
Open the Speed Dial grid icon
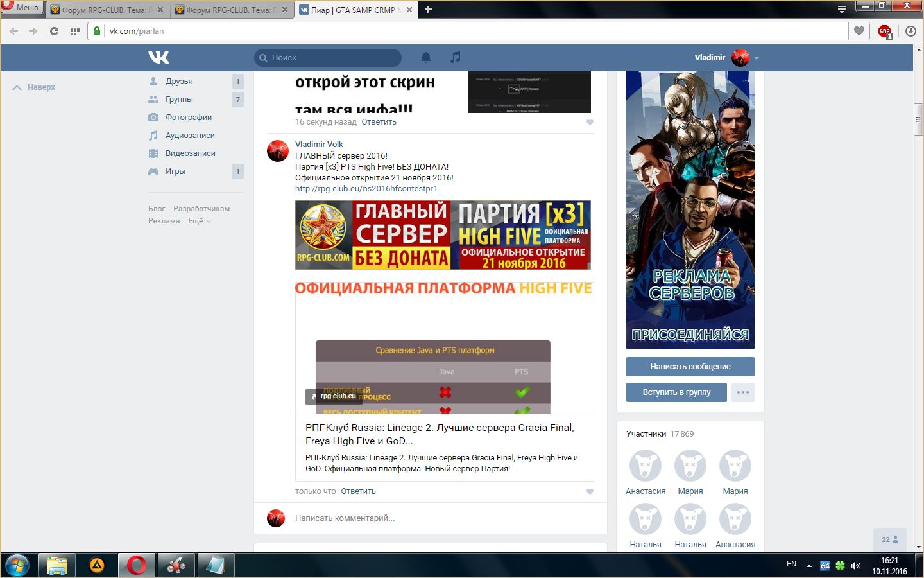74,31
